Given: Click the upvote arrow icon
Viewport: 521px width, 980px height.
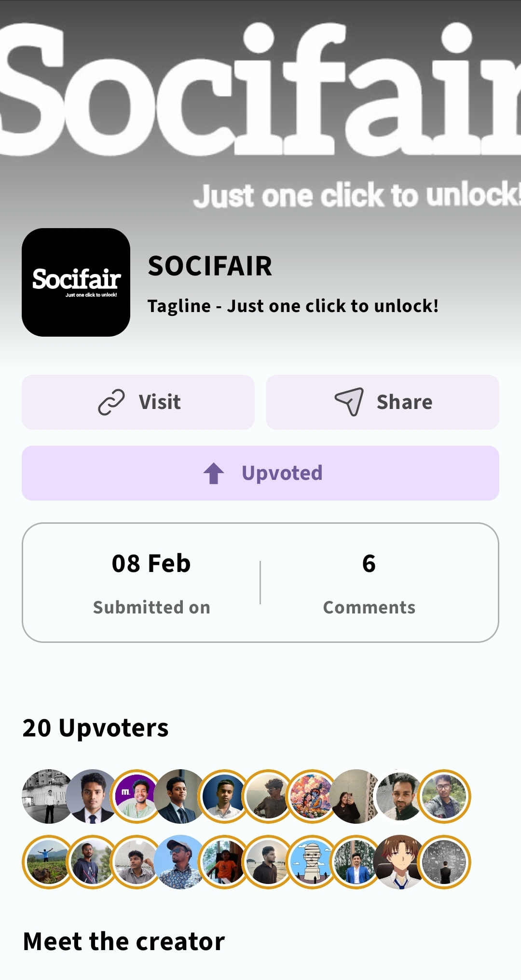Looking at the screenshot, I should [214, 473].
